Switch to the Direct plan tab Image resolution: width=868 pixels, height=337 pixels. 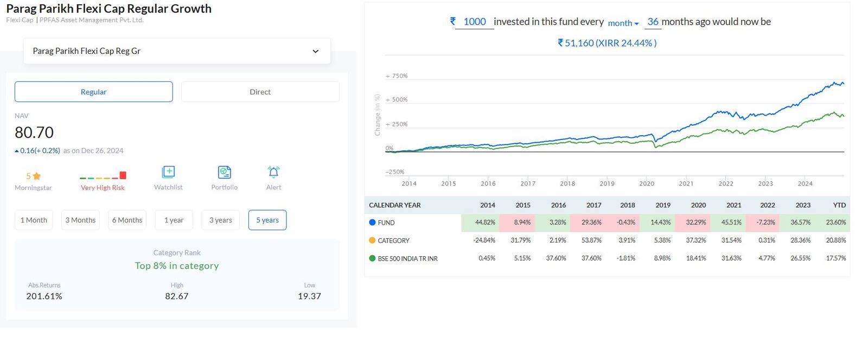(260, 92)
